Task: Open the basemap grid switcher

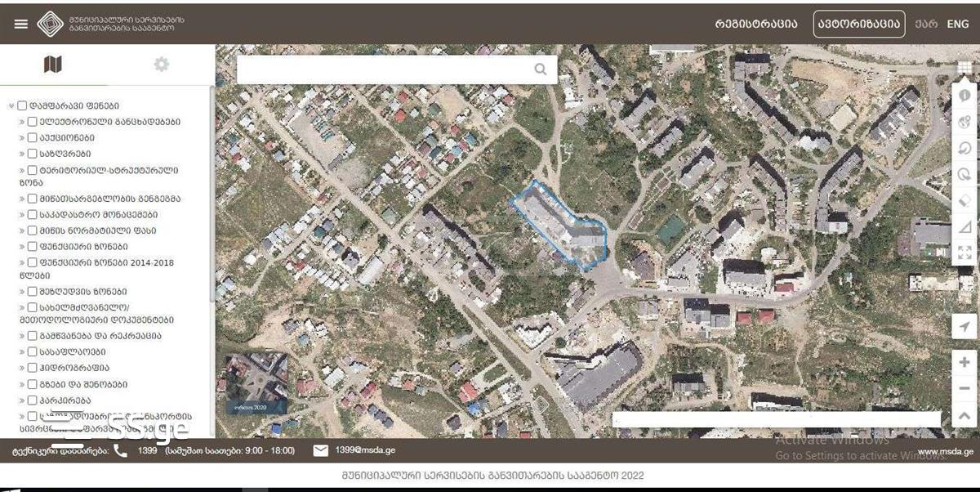Action: pyautogui.click(x=964, y=69)
